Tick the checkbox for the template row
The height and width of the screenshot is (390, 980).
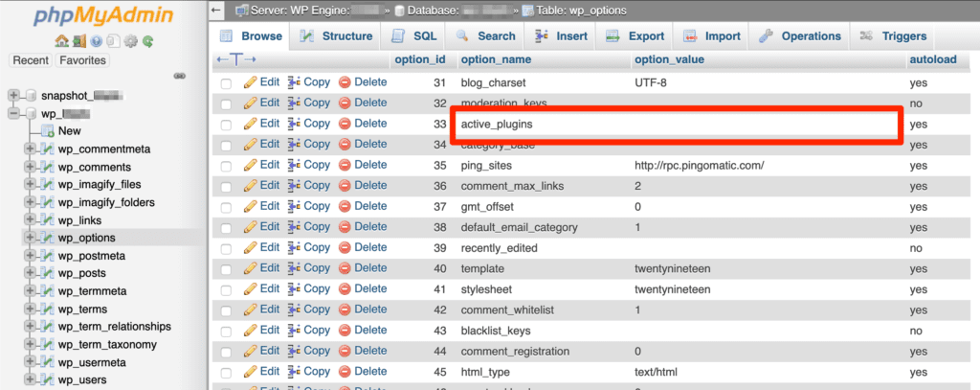pyautogui.click(x=227, y=269)
